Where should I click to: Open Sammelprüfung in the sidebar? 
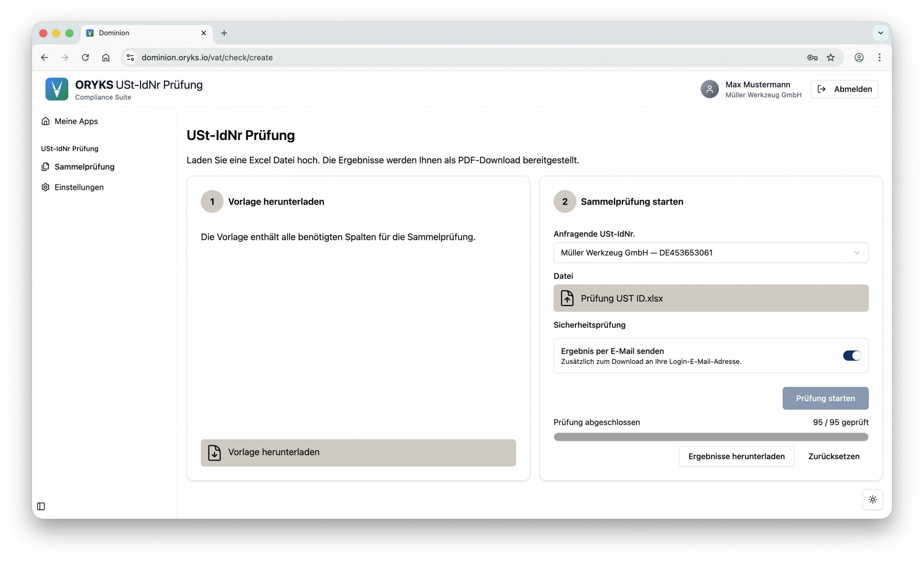click(84, 167)
